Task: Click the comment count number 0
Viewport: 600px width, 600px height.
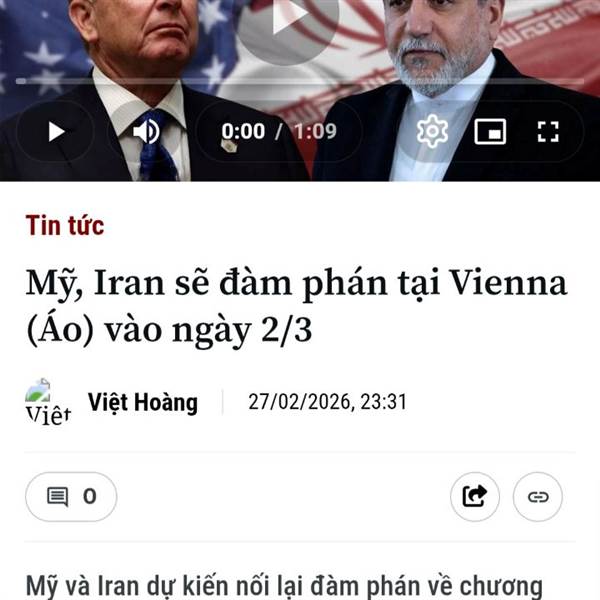Action: 90,496
